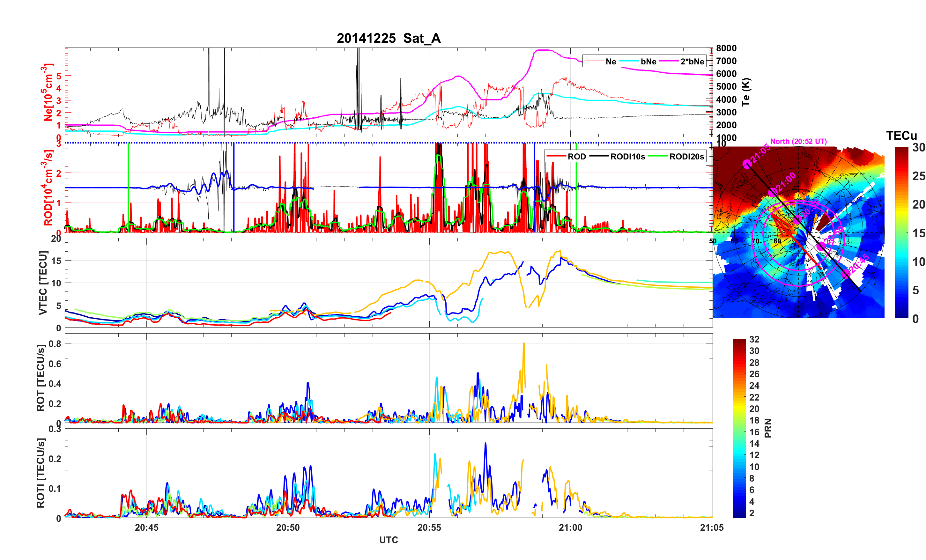This screenshot has width=926, height=560.
Task: Click the magenta 20:45 track marker on map
Action: tap(846, 274)
